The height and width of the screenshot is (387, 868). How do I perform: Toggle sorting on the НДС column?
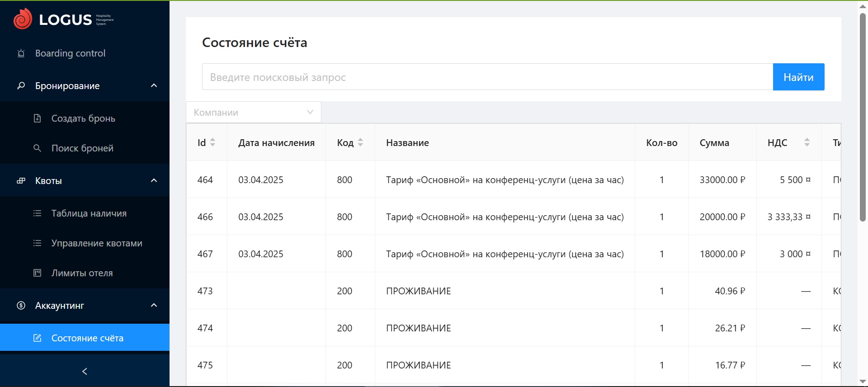pyautogui.click(x=807, y=142)
